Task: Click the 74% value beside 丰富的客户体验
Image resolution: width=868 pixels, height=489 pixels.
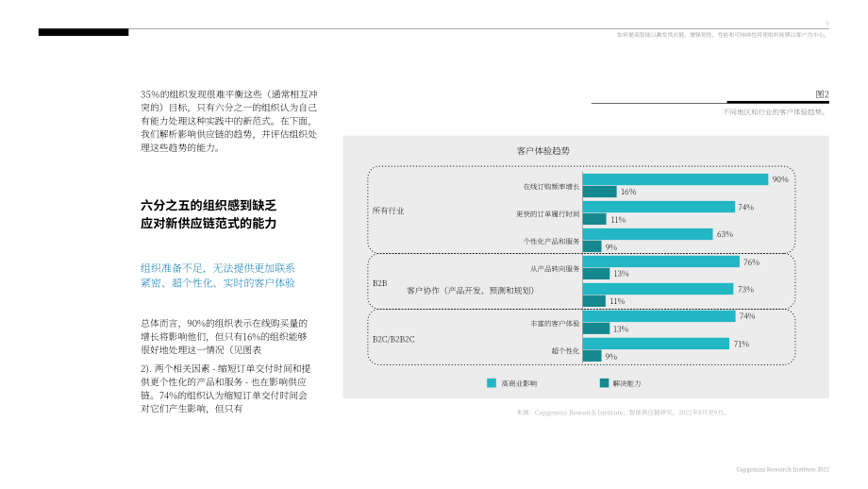Action: pos(747,316)
